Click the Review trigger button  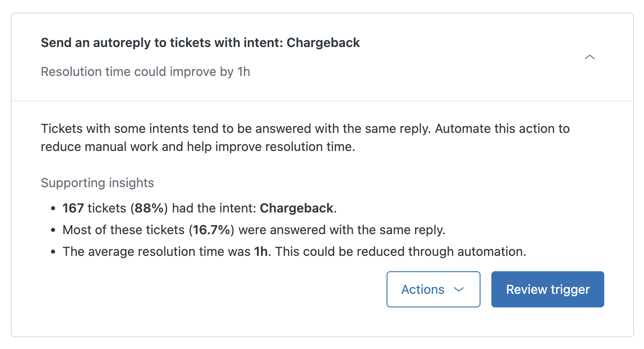[x=548, y=289]
